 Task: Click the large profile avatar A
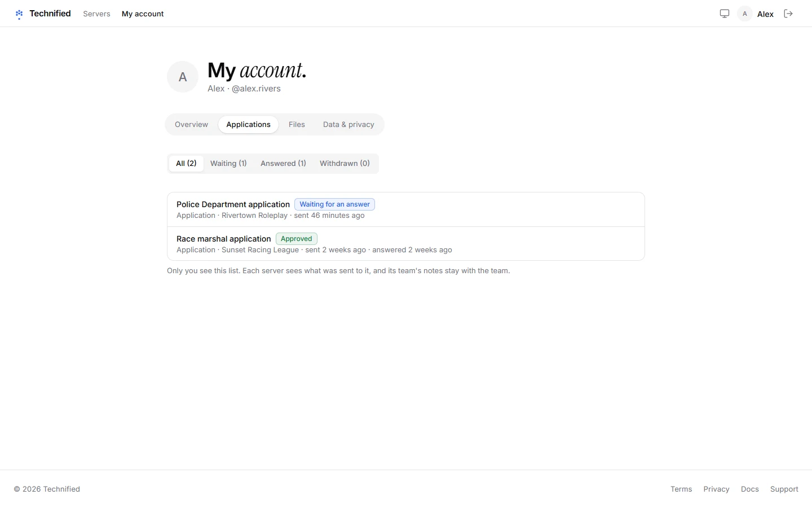[x=183, y=77]
